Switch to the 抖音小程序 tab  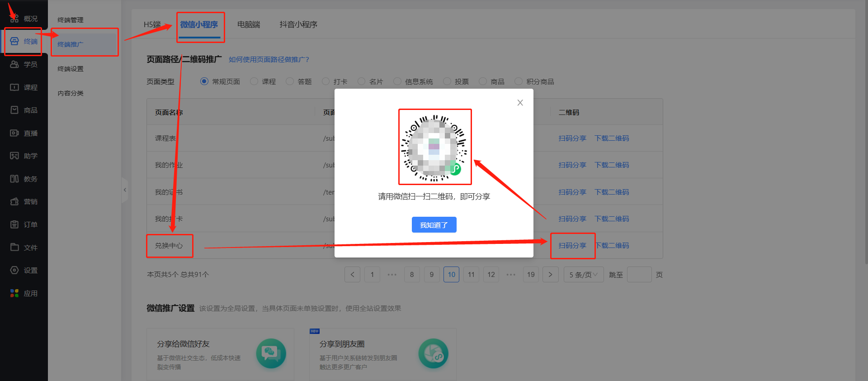[298, 24]
